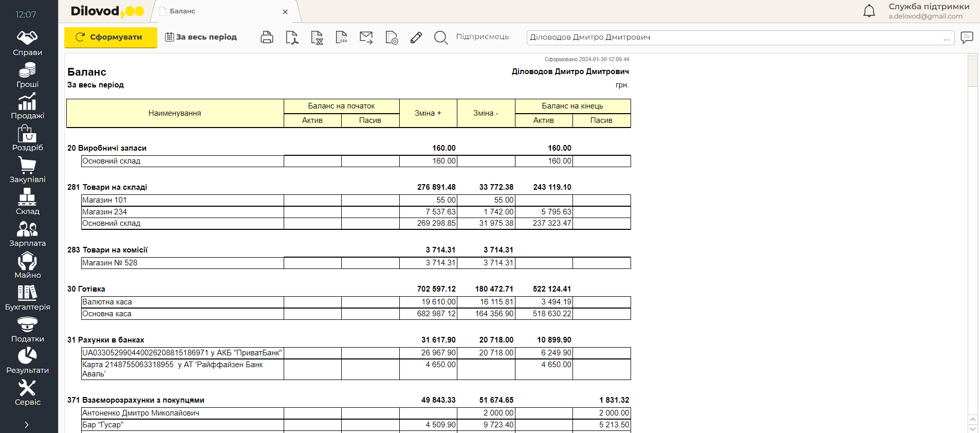Export the balance to Excel

coord(317,38)
